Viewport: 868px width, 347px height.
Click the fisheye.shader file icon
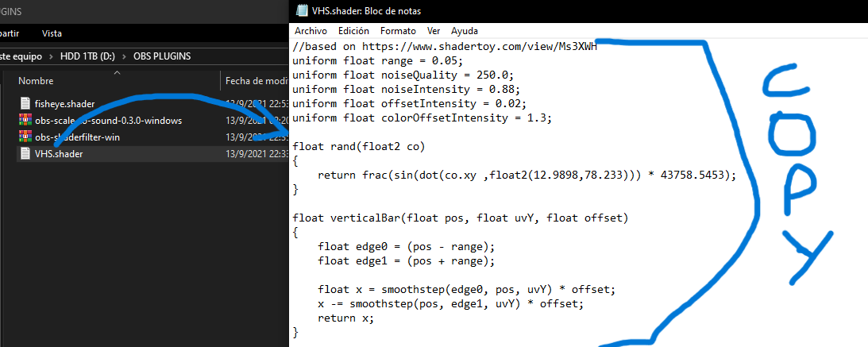(x=25, y=103)
